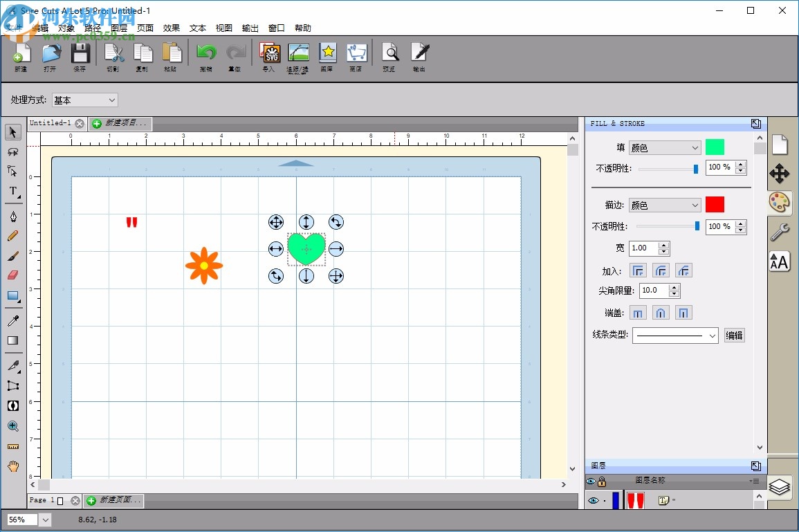Toggle layer visibility eye in layer row
Screen dimensions: 799x532
[x=593, y=501]
